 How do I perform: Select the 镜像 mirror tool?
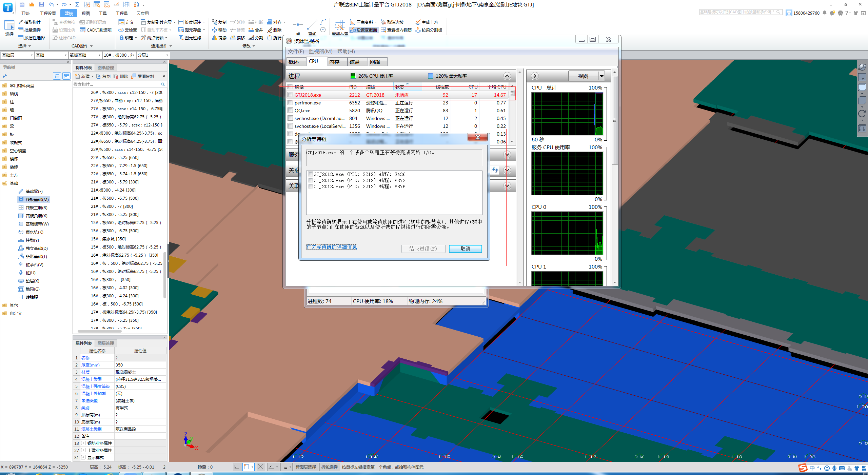219,38
